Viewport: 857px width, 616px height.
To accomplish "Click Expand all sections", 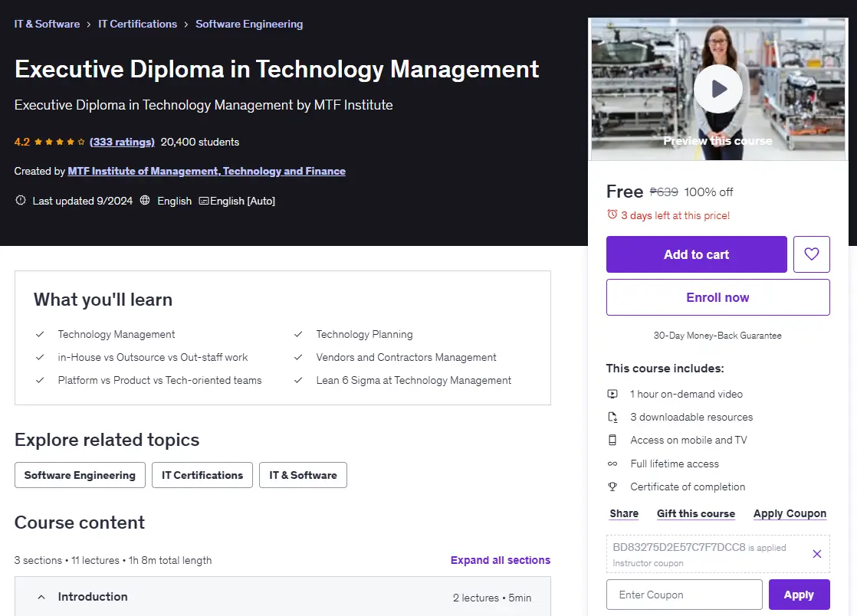I will (500, 560).
